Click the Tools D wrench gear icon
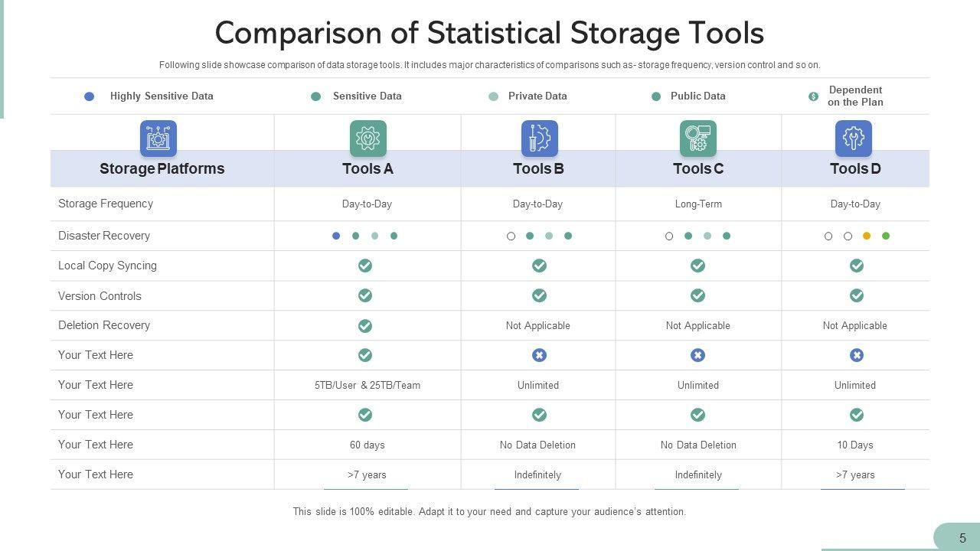Screen dimensions: 980x551 [854, 139]
